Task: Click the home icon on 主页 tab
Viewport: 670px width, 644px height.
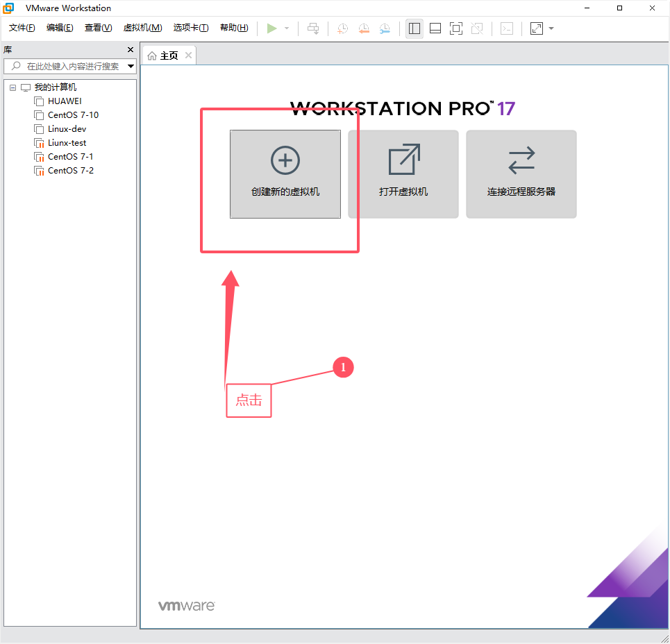Action: point(152,56)
